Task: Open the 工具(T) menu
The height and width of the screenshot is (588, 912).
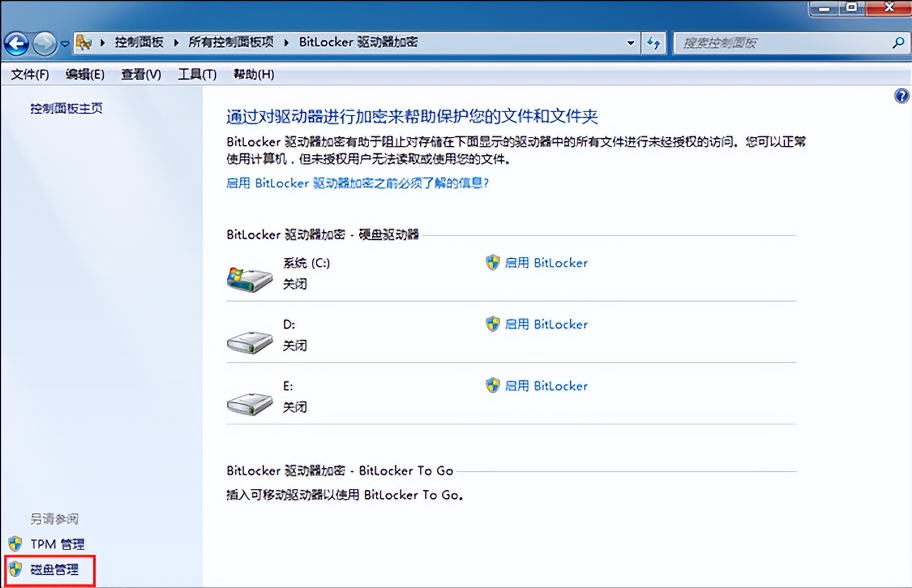Action: 196,74
